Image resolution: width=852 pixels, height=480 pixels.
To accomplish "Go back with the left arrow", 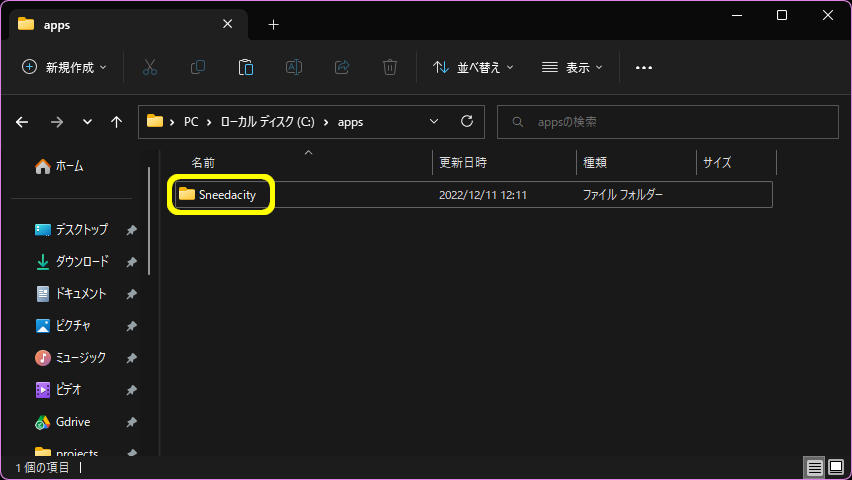I will (x=22, y=122).
